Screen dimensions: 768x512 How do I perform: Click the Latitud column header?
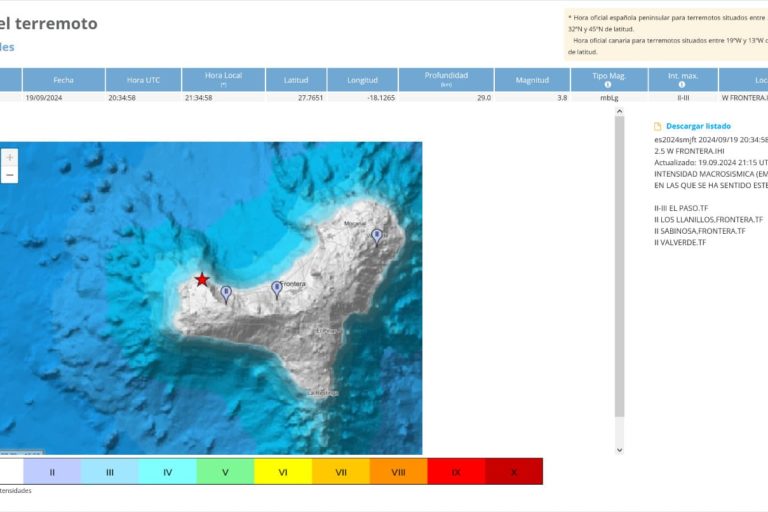(296, 80)
